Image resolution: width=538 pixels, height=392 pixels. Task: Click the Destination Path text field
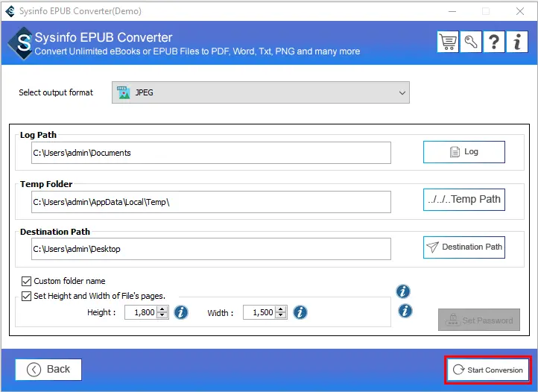(x=211, y=249)
